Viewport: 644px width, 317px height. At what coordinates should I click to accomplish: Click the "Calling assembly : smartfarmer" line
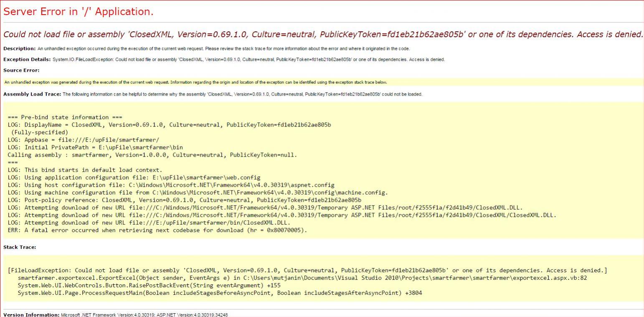pos(152,155)
